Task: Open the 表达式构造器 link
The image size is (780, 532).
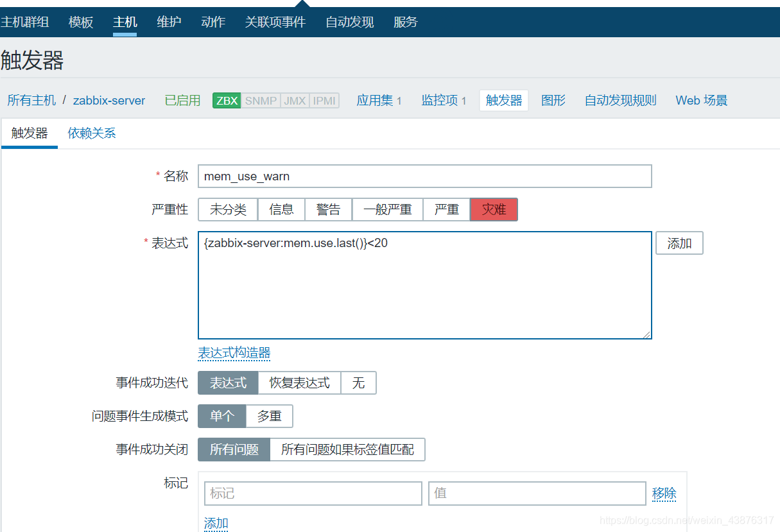Action: (234, 353)
